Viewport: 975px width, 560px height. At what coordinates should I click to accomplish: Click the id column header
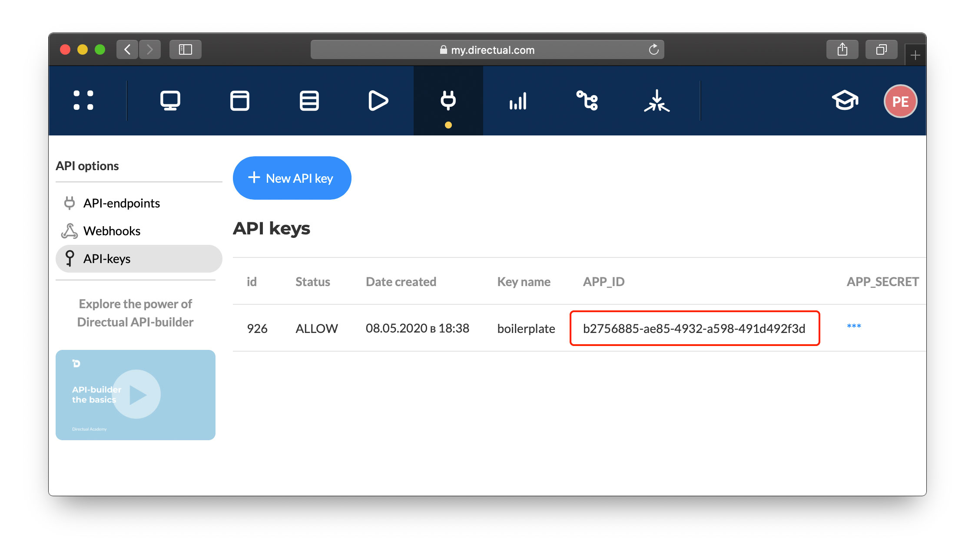coord(252,282)
